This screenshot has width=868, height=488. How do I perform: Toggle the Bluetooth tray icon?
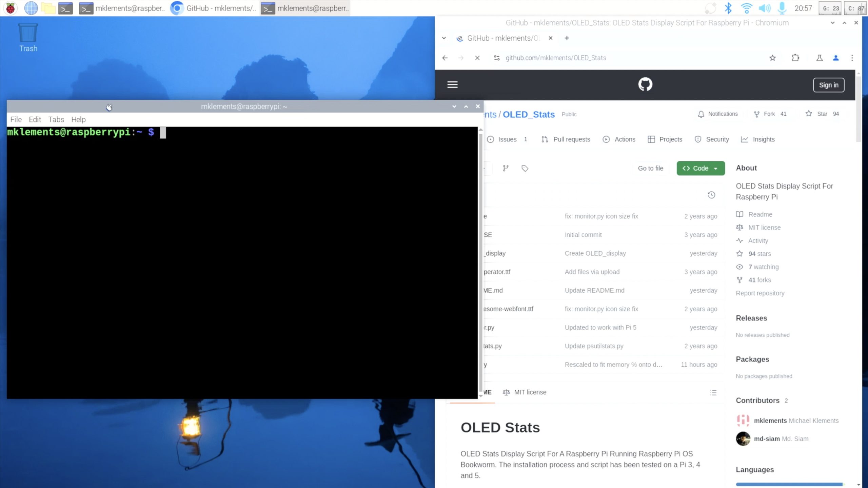click(728, 8)
